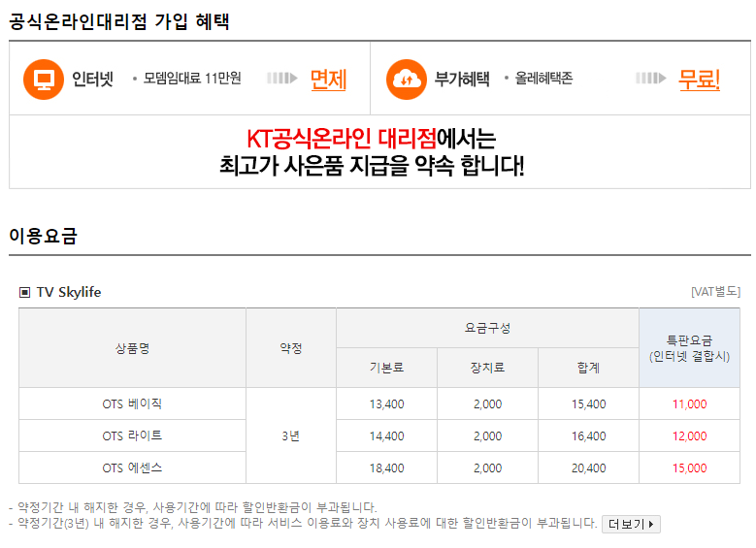The width and height of the screenshot is (756, 548).
Task: Click the gray arrow before 면제
Action: coord(282,78)
